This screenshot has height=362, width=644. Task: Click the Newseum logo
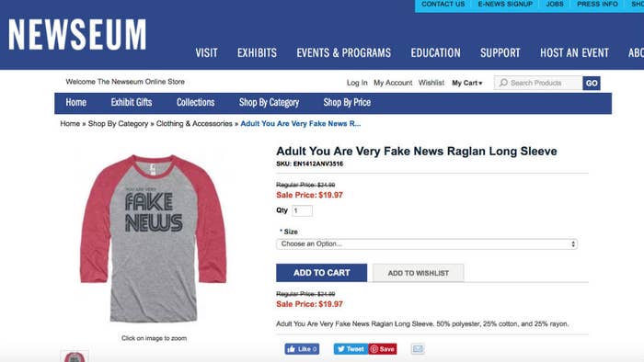77,35
